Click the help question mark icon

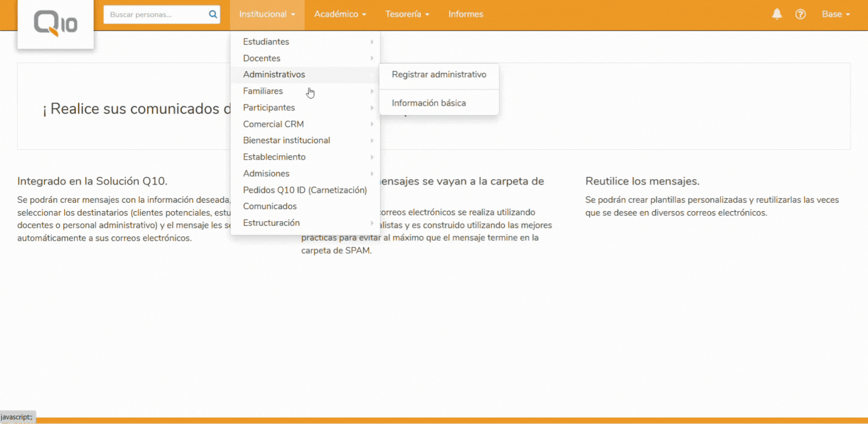(801, 14)
